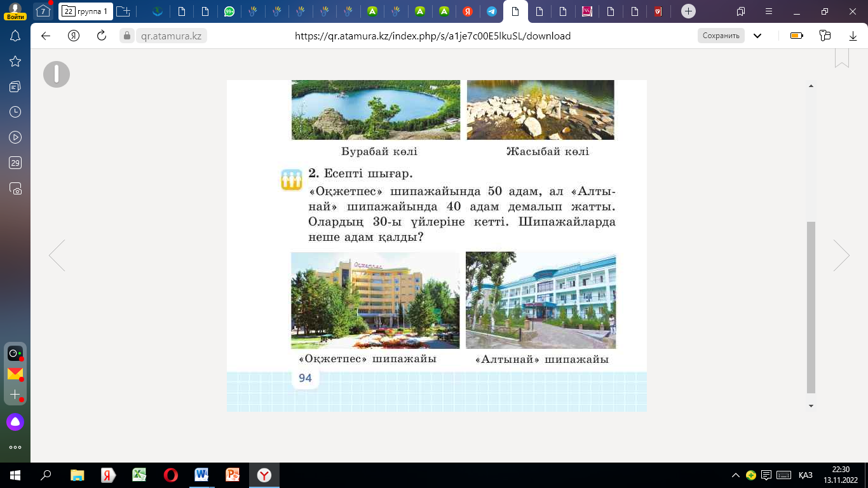This screenshot has height=488, width=868.
Task: Open the sidebar calendar icon showing 29
Action: pyautogui.click(x=15, y=163)
